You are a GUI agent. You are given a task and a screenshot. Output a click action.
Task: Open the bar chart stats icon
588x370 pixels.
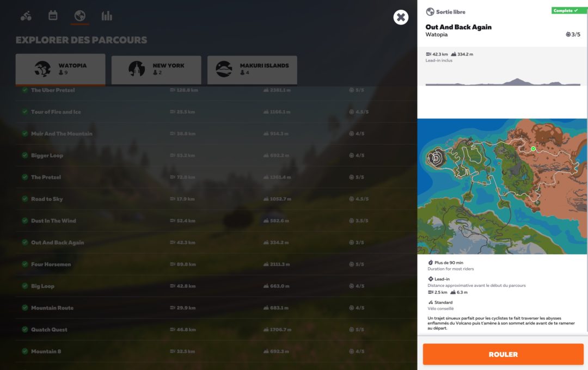click(x=107, y=15)
